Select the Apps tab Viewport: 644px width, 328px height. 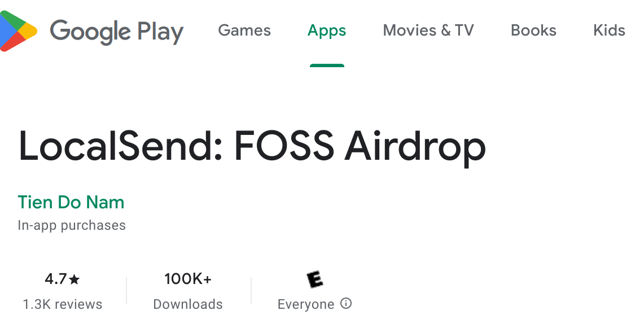point(327,30)
